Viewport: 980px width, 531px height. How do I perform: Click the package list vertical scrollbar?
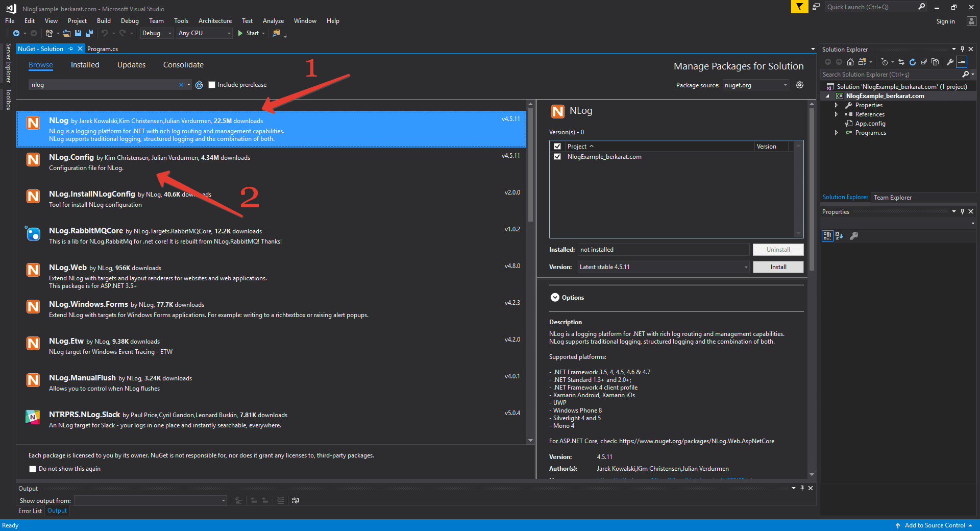[530, 166]
